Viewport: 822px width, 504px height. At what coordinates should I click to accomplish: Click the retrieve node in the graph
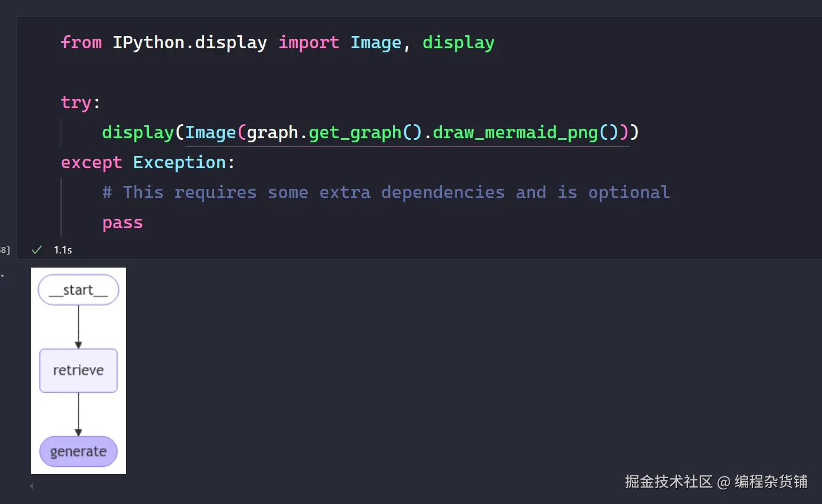tap(78, 371)
